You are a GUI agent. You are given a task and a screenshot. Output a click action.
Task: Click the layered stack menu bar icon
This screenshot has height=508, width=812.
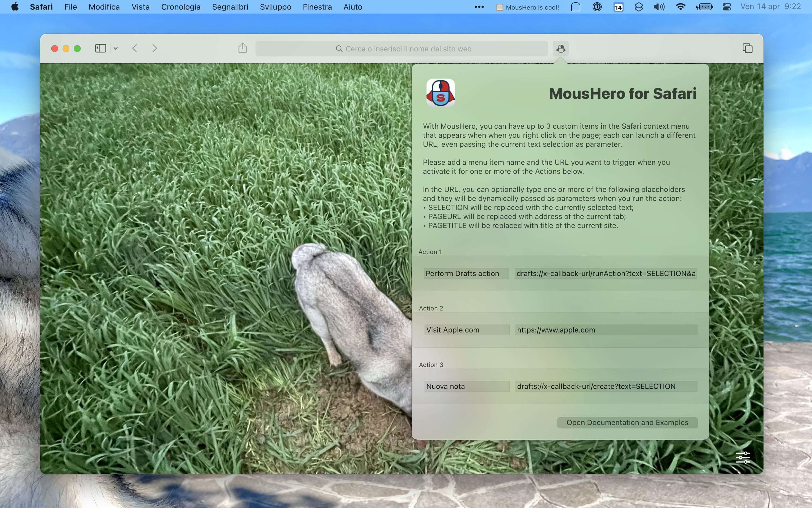[x=639, y=7]
